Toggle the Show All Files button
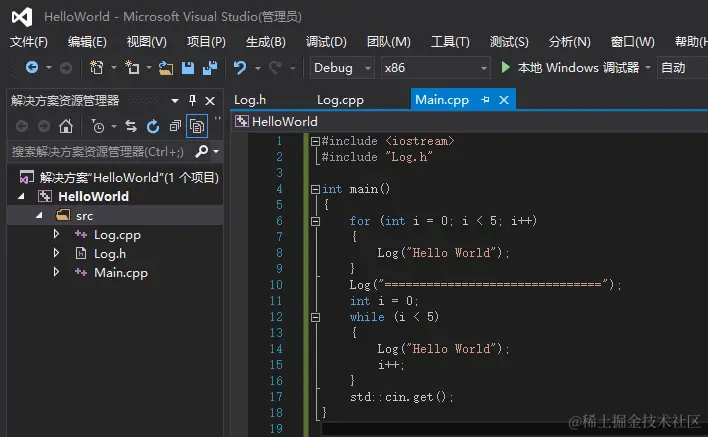Image resolution: width=708 pixels, height=437 pixels. (x=197, y=127)
